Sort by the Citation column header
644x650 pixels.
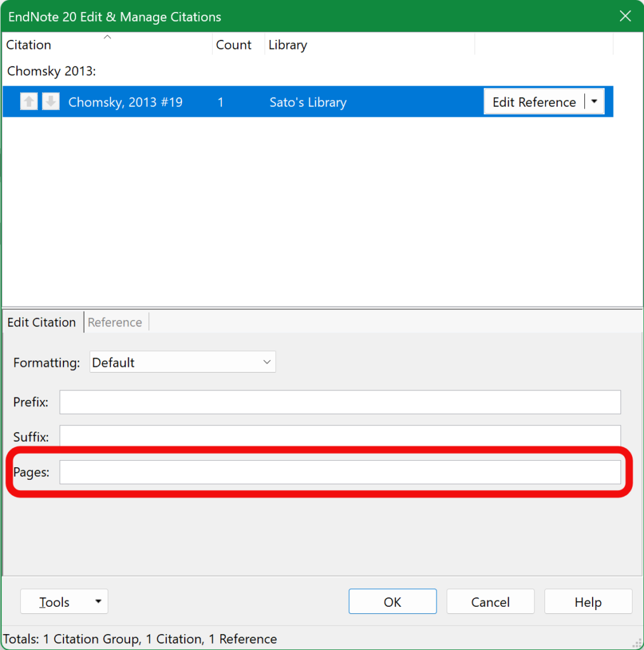pos(29,45)
